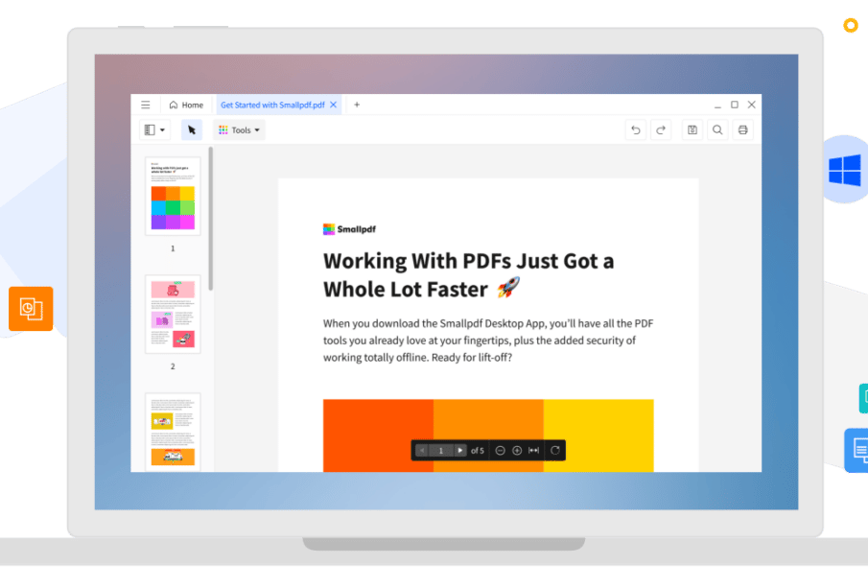Click the thumbnail sidebar scrollbar
The height and width of the screenshot is (588, 868).
(210, 218)
